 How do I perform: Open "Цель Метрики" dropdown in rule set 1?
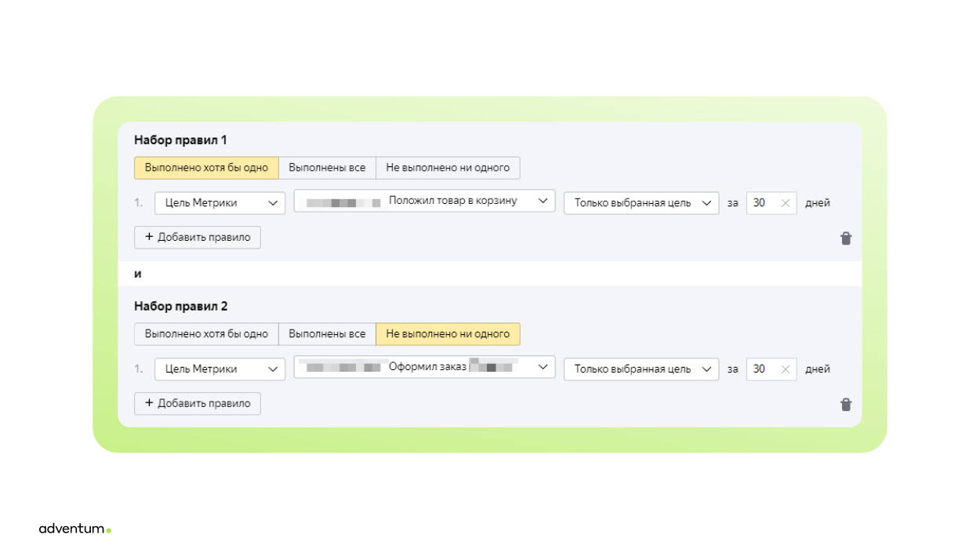(x=220, y=203)
